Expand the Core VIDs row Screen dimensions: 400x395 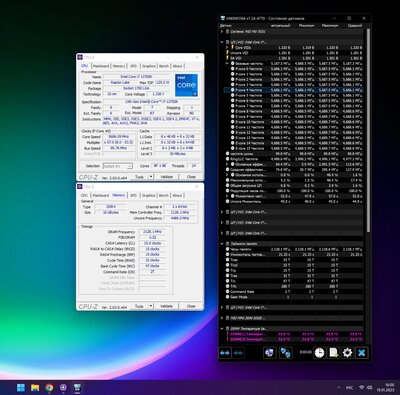tap(227, 47)
